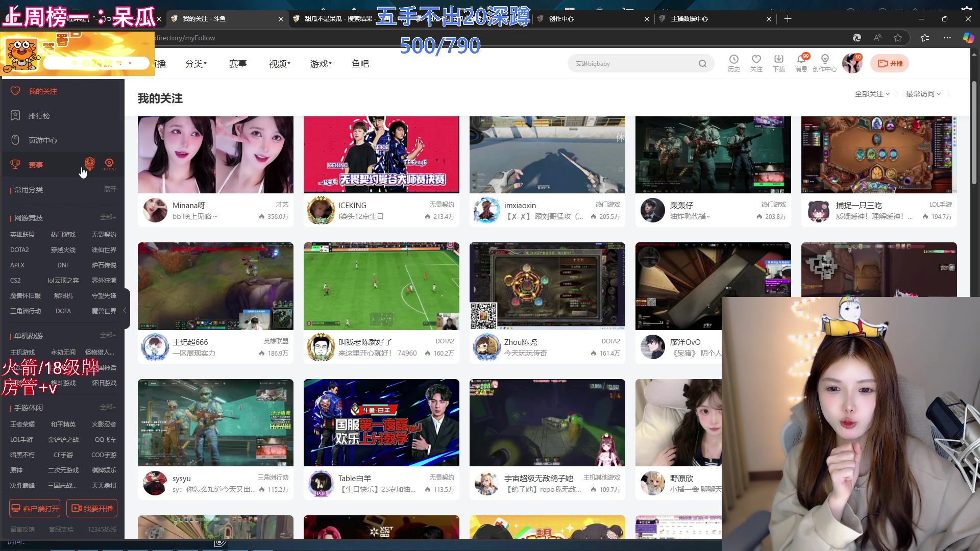Click Zhou陈尧 streamer avatar

(x=487, y=347)
